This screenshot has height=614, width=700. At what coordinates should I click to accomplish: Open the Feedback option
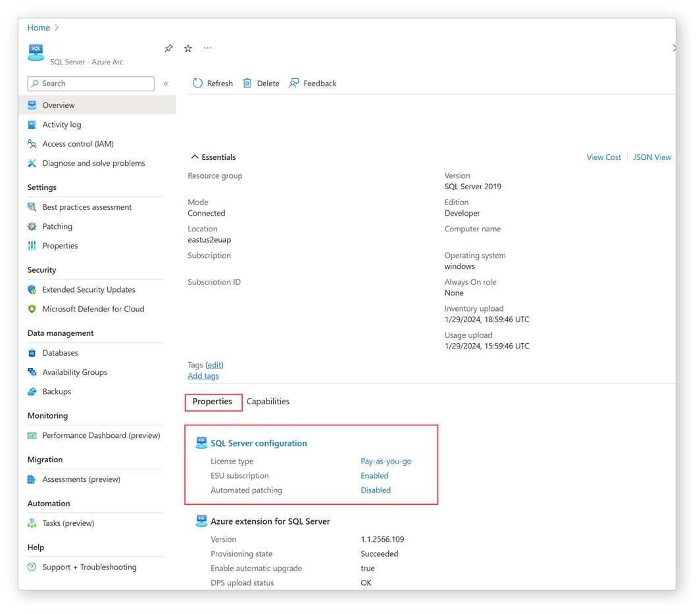pyautogui.click(x=312, y=83)
